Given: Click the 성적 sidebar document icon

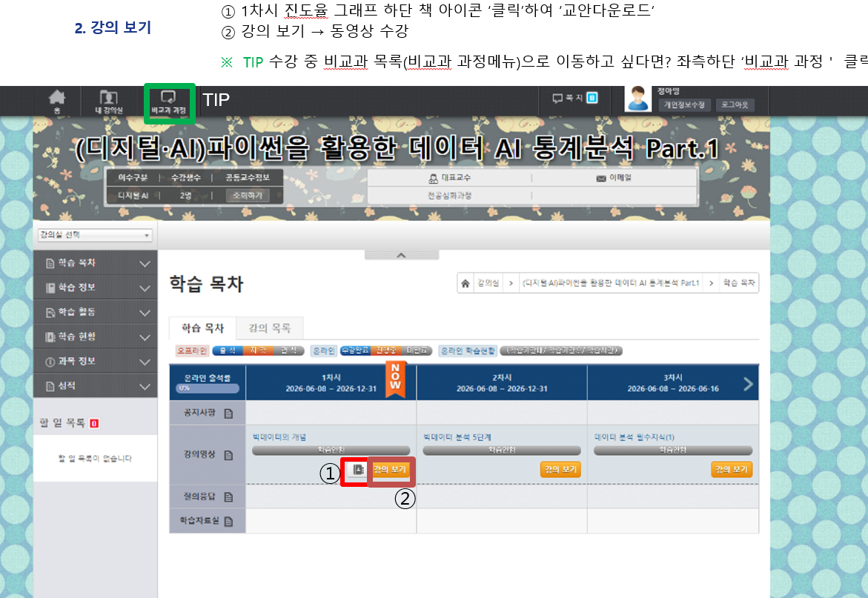Looking at the screenshot, I should [x=50, y=386].
